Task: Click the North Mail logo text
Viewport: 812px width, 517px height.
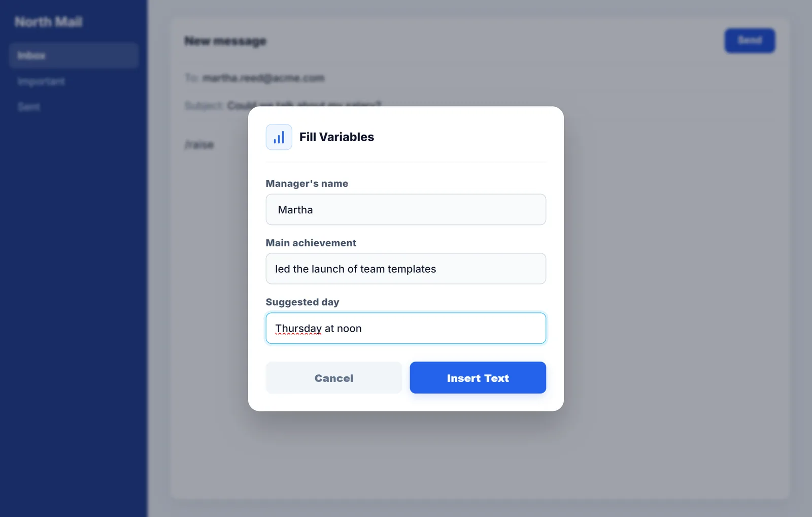Action: (x=49, y=22)
